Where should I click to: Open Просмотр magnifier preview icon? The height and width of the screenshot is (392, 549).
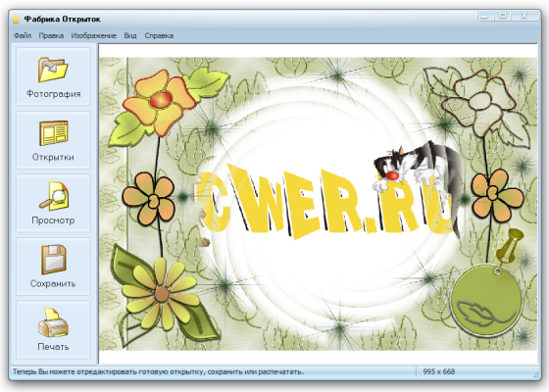pos(54,196)
